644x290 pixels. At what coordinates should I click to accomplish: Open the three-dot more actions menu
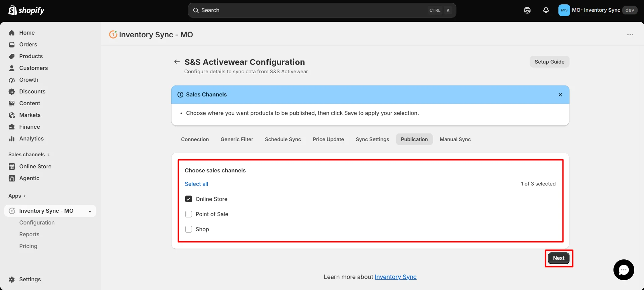pyautogui.click(x=630, y=35)
